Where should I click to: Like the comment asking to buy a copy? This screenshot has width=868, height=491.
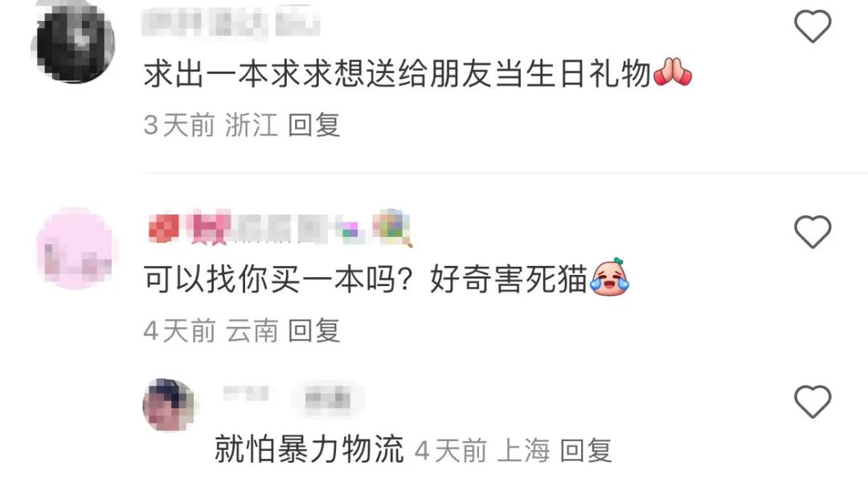point(813,231)
